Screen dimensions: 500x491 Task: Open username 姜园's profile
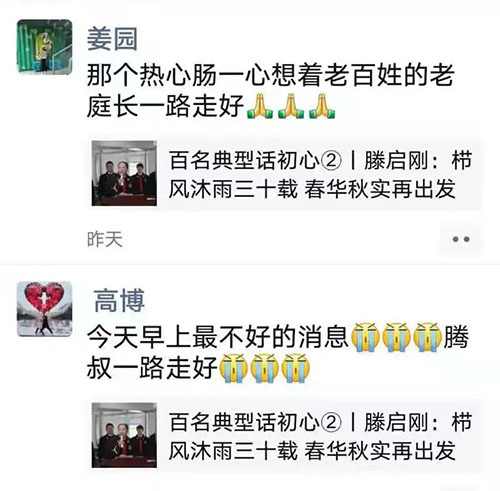(x=112, y=39)
